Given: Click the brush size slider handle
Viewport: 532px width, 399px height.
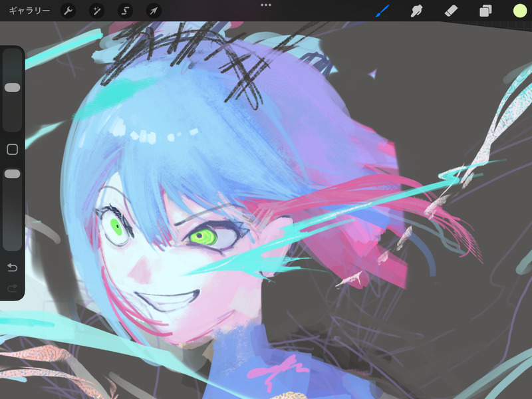Looking at the screenshot, I should click(x=12, y=88).
